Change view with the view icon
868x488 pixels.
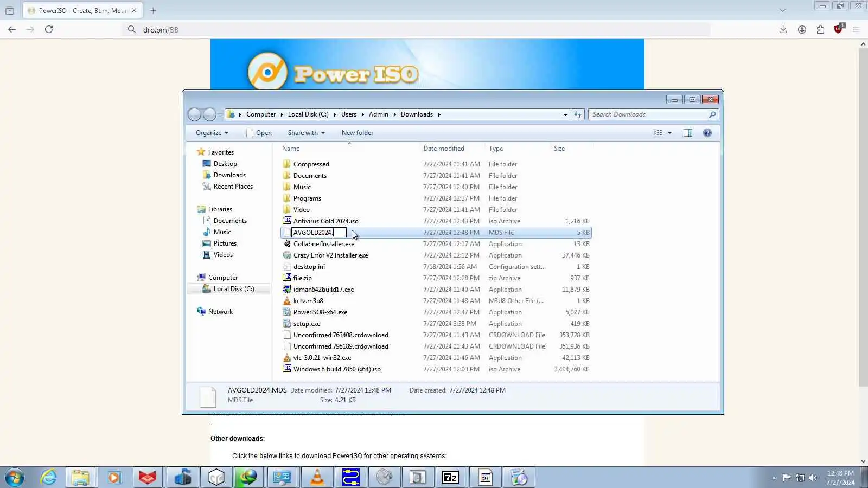pos(658,133)
